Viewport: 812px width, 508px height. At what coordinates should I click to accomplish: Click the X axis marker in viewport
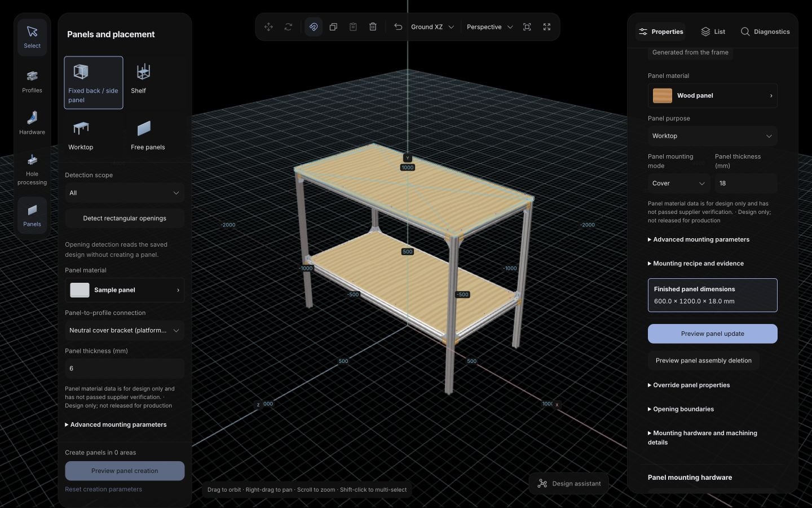click(x=557, y=405)
